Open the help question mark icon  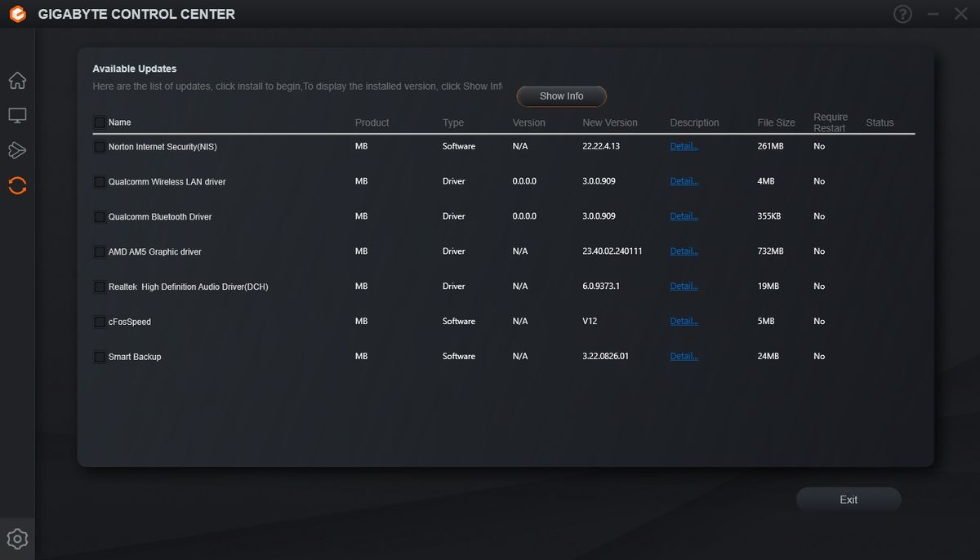(902, 14)
